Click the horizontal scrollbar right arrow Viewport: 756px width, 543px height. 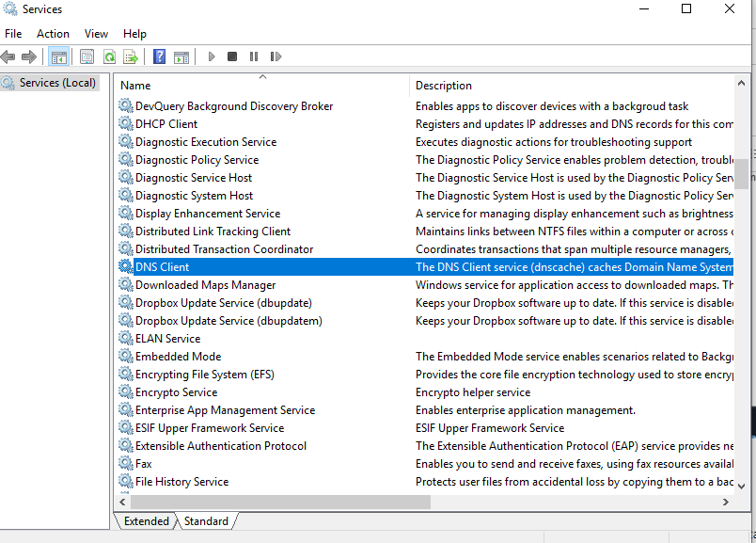point(728,503)
